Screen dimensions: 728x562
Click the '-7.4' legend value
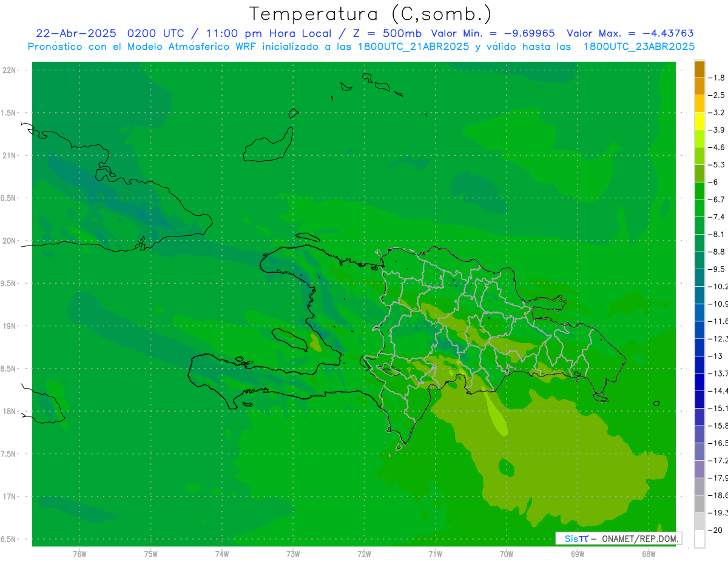pos(717,217)
